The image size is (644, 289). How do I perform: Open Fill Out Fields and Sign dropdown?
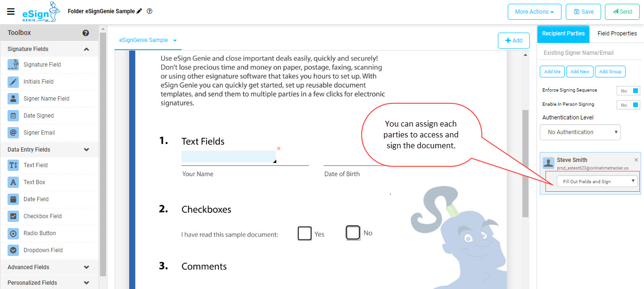pyautogui.click(x=597, y=181)
